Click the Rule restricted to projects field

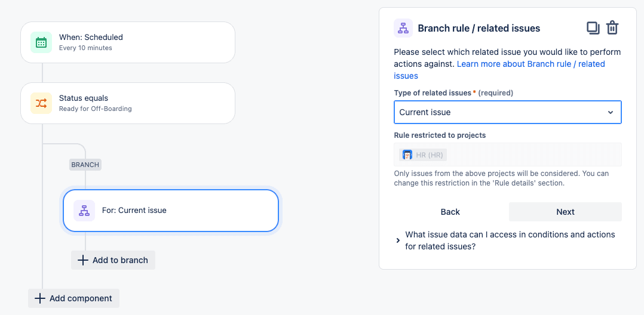pyautogui.click(x=508, y=155)
